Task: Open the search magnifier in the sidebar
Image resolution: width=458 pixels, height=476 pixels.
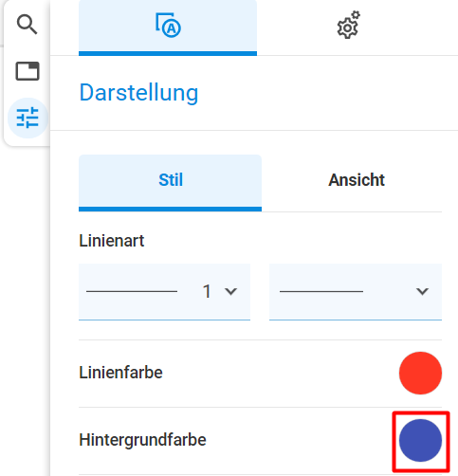Action: (27, 25)
